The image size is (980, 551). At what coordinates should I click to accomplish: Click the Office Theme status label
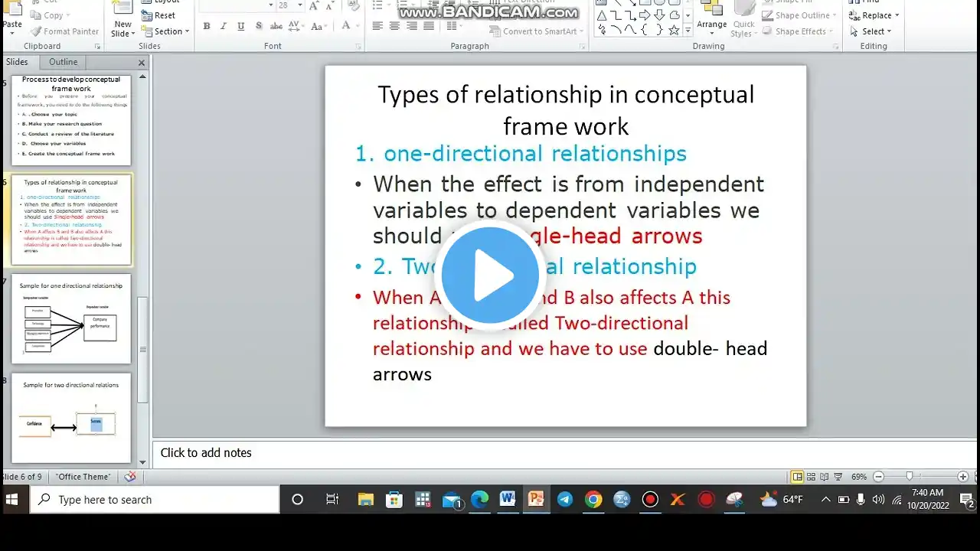pyautogui.click(x=83, y=477)
